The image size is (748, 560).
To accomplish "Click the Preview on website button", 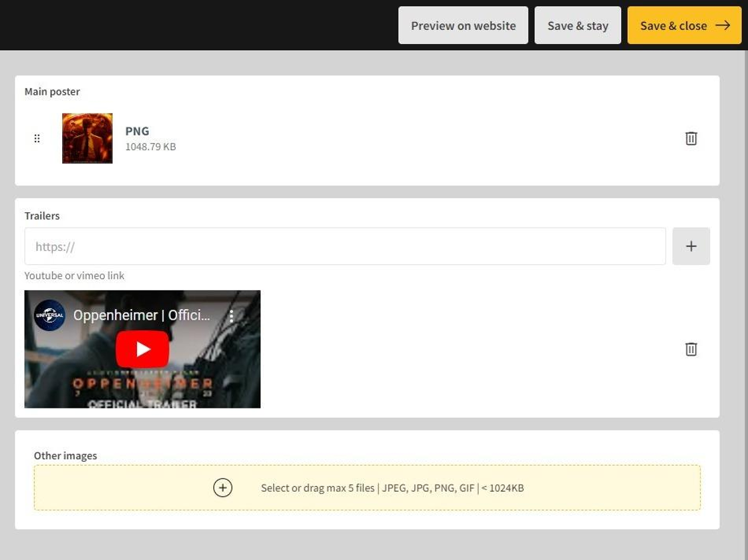I will point(463,25).
